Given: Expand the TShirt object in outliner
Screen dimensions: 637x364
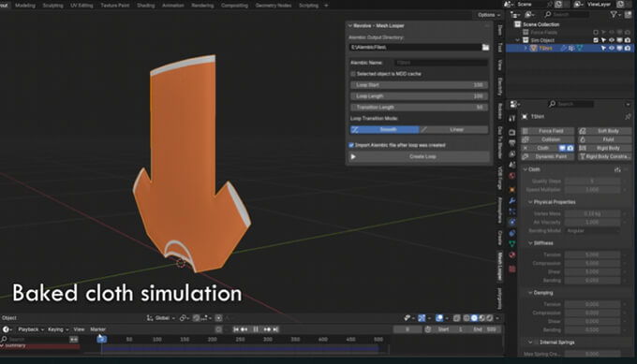Looking at the screenshot, I should [525, 49].
